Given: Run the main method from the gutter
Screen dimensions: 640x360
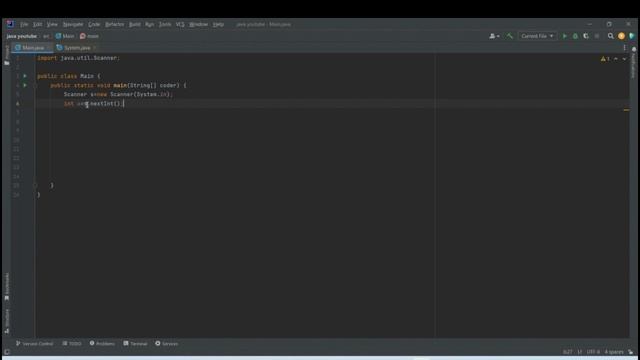Looking at the screenshot, I should 25,85.
